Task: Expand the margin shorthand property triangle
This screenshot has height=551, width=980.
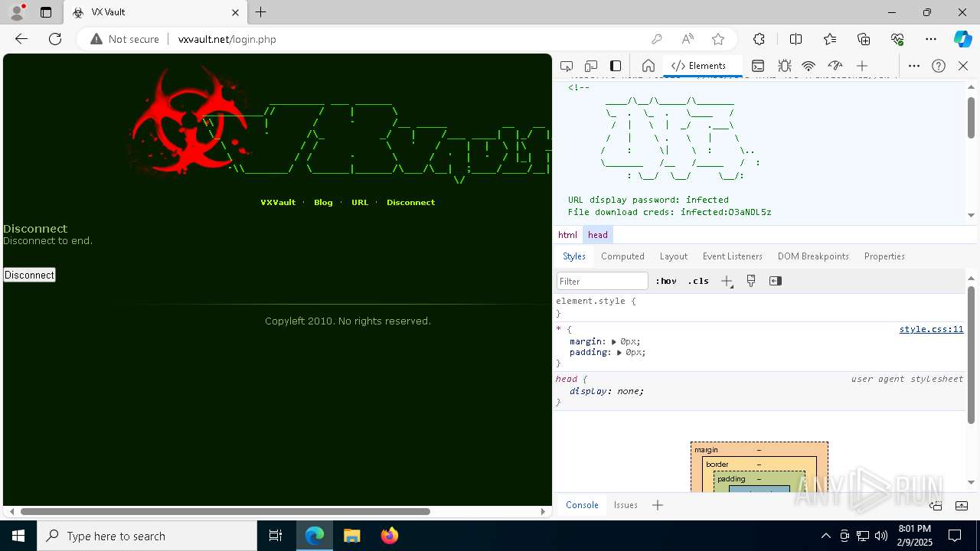Action: (614, 342)
